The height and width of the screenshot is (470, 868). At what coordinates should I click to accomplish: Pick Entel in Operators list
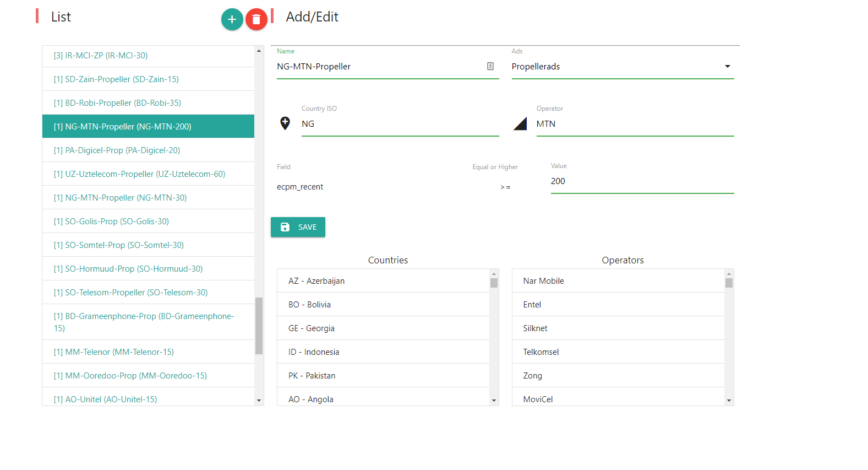click(x=618, y=305)
